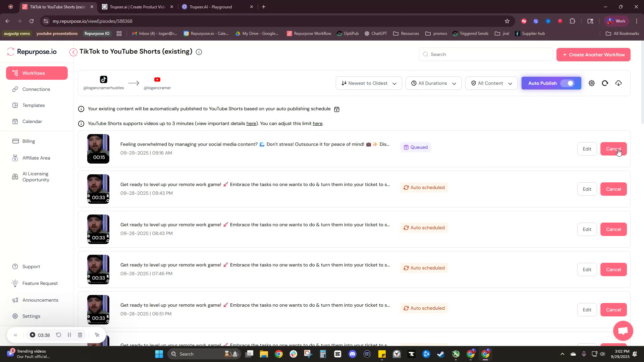Open the All Content filter dropdown
Screen dimensions: 644x362
(491, 83)
